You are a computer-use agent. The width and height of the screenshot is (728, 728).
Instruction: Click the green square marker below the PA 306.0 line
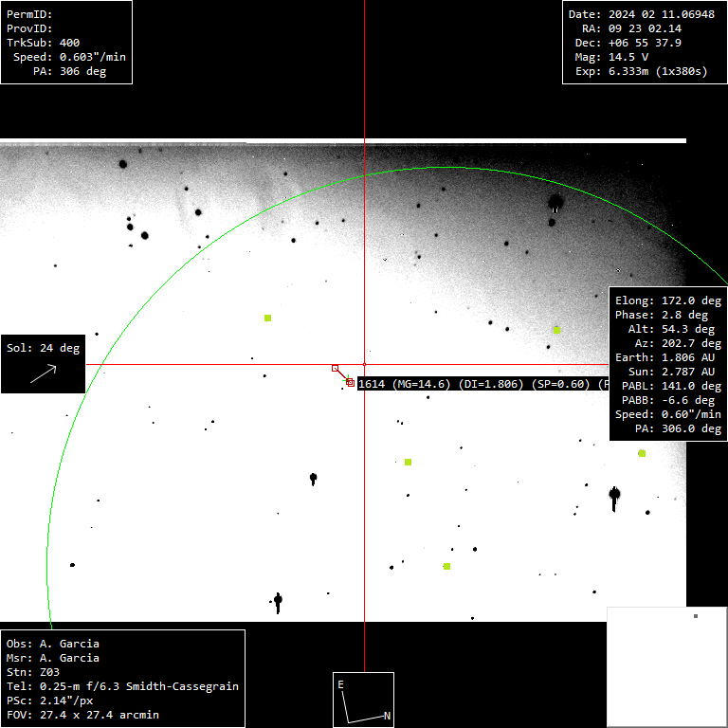tap(642, 453)
